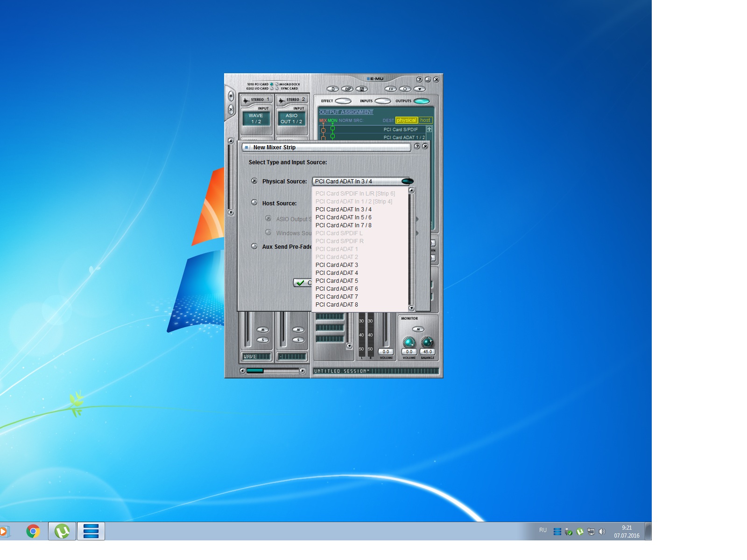Screen dimensions: 747x560
Task: Click the round Sync/Settings O button
Action: pyautogui.click(x=405, y=89)
